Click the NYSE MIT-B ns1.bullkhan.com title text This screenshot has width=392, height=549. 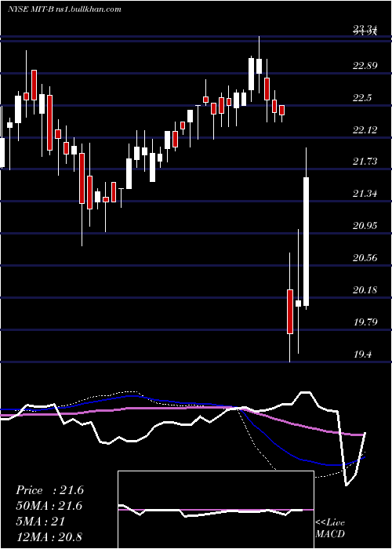[x=64, y=9]
